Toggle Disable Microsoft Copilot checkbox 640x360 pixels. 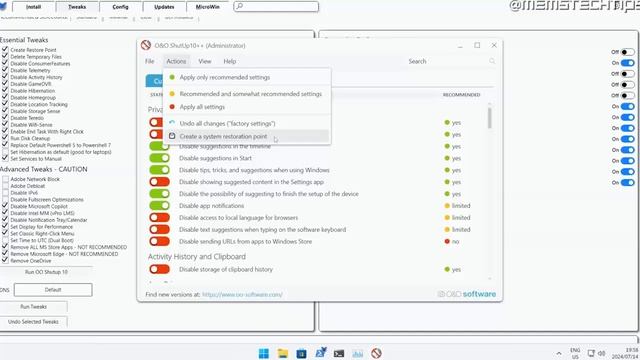pyautogui.click(x=5, y=206)
